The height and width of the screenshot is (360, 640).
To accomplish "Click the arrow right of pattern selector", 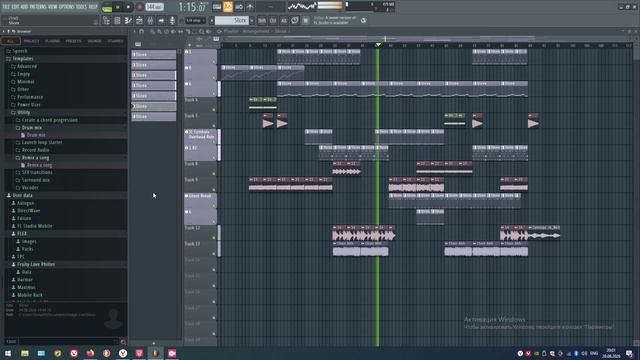I will 252,20.
